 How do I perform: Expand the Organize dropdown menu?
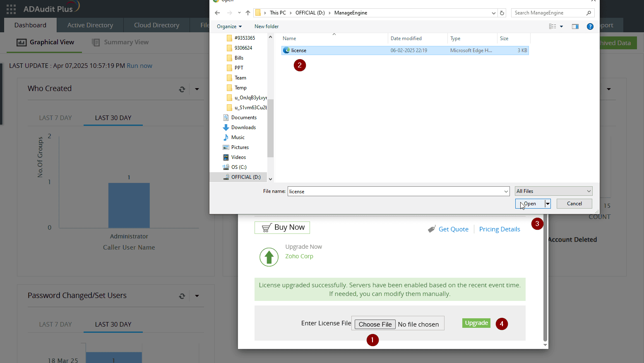point(229,26)
